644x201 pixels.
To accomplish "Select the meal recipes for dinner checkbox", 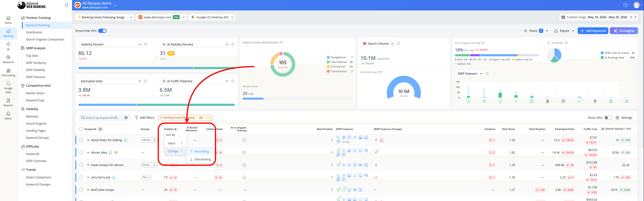I will 81,165.
